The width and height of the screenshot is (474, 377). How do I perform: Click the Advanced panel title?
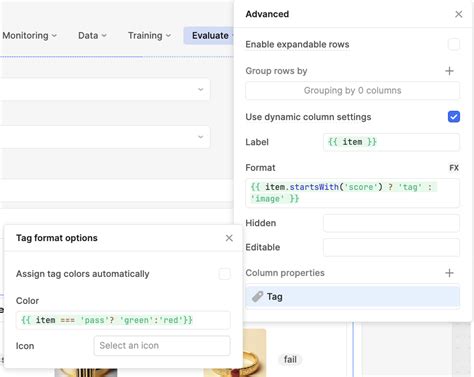(267, 14)
